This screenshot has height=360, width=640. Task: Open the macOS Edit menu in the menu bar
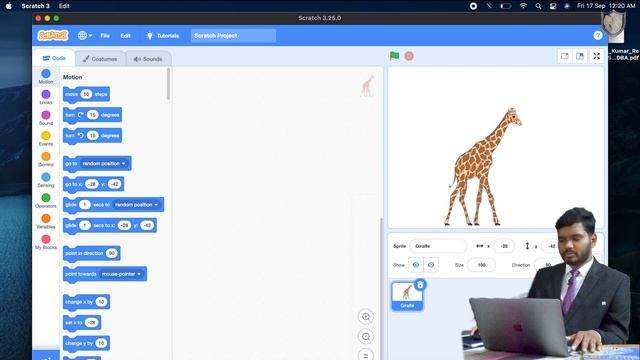click(x=64, y=6)
